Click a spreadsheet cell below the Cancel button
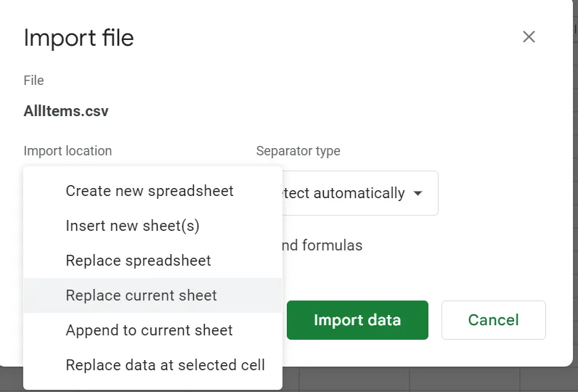This screenshot has height=392, width=578. point(465,380)
